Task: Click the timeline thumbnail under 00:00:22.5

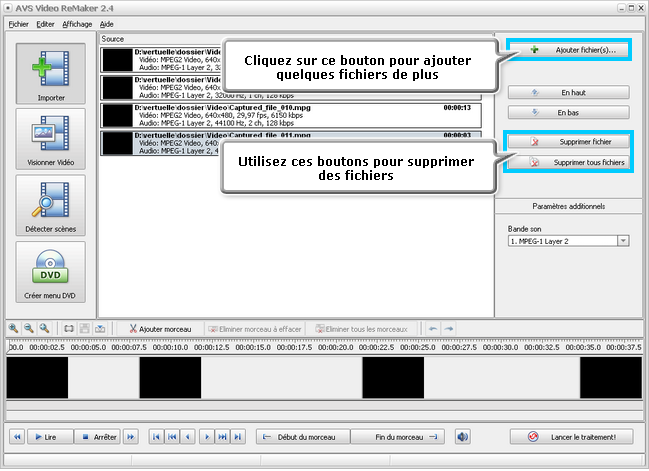Action: click(x=393, y=377)
